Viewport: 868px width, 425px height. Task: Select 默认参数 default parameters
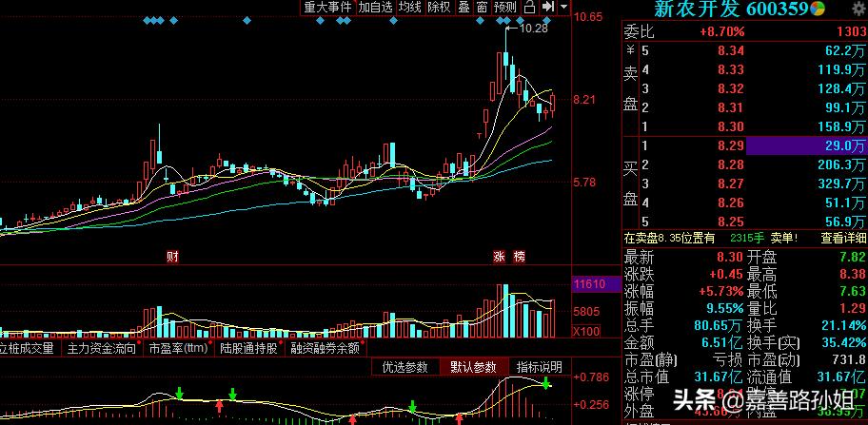click(x=473, y=367)
